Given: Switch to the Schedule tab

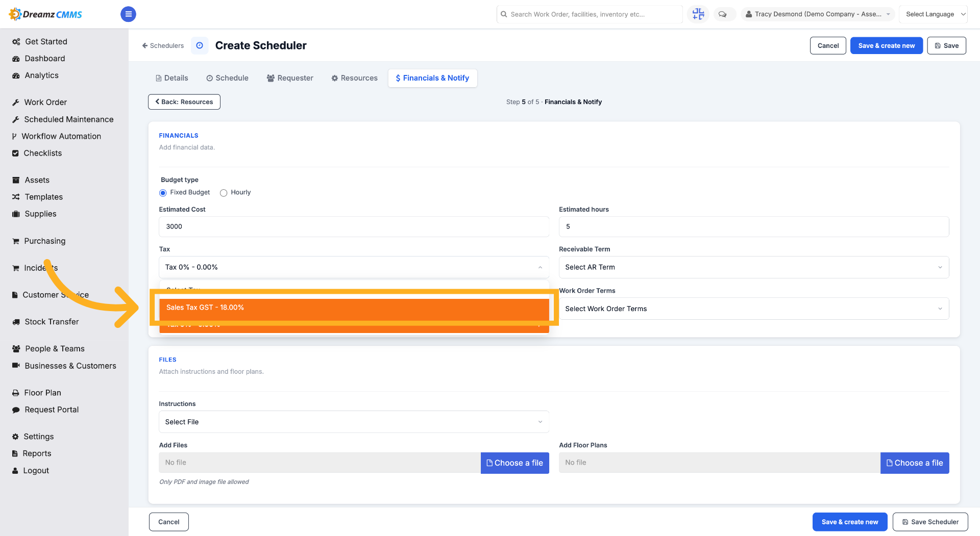Looking at the screenshot, I should tap(227, 78).
